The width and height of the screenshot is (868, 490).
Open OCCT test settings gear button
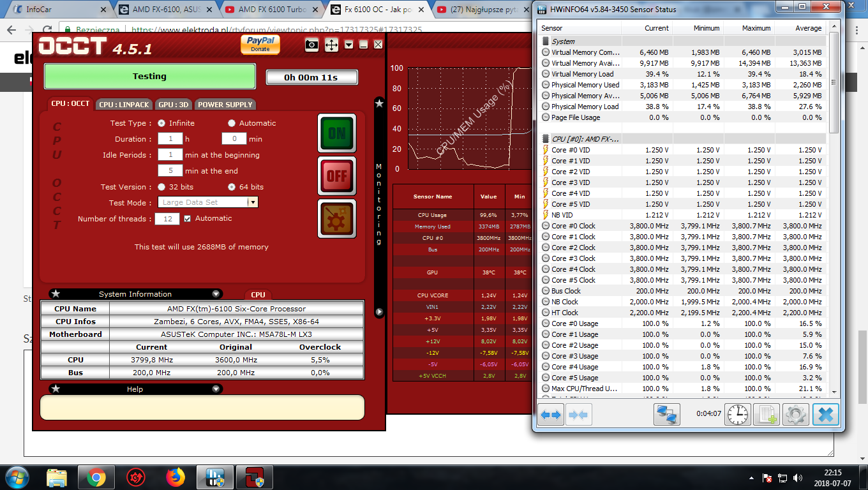336,218
